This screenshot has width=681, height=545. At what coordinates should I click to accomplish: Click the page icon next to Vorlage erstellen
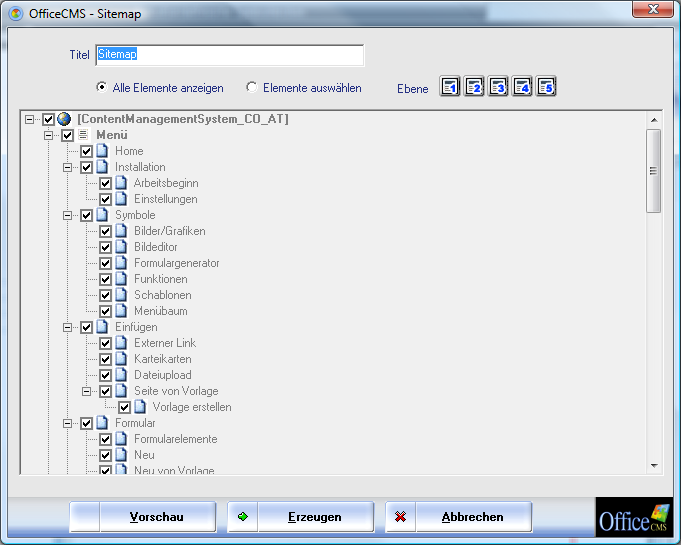click(x=140, y=407)
